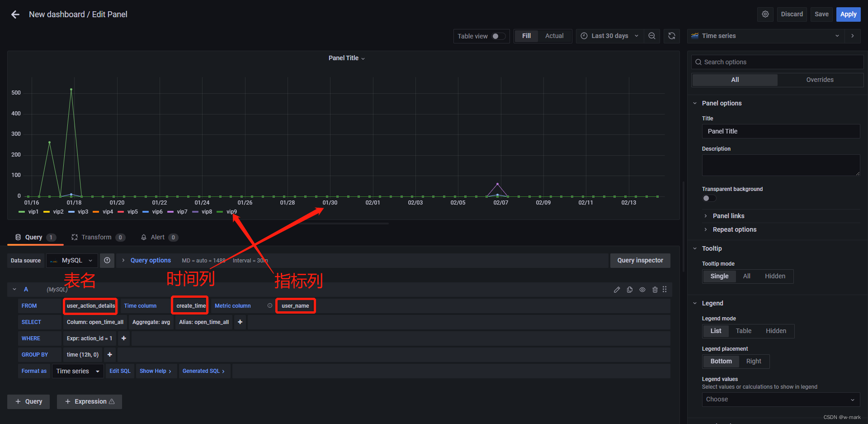Open dashboard settings gear icon
Viewport: 868px width, 424px height.
tap(765, 14)
